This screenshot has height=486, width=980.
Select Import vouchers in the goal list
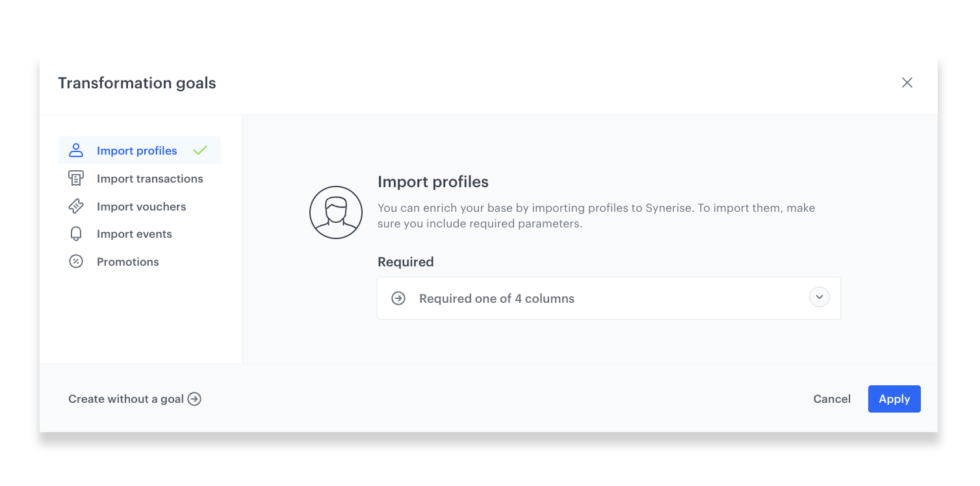tap(141, 206)
